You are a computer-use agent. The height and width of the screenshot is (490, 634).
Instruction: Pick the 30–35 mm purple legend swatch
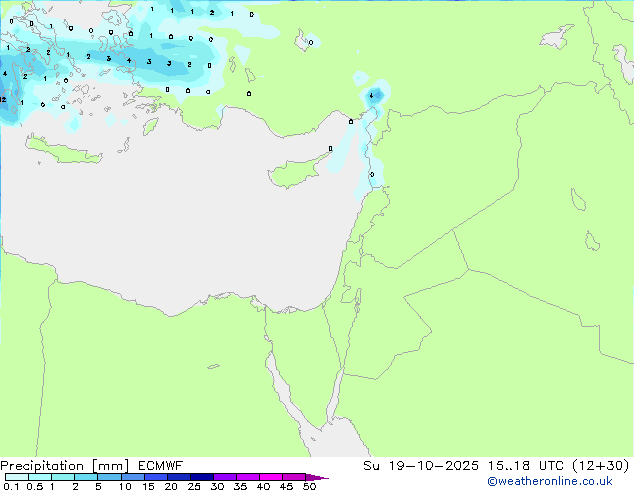coord(225,477)
